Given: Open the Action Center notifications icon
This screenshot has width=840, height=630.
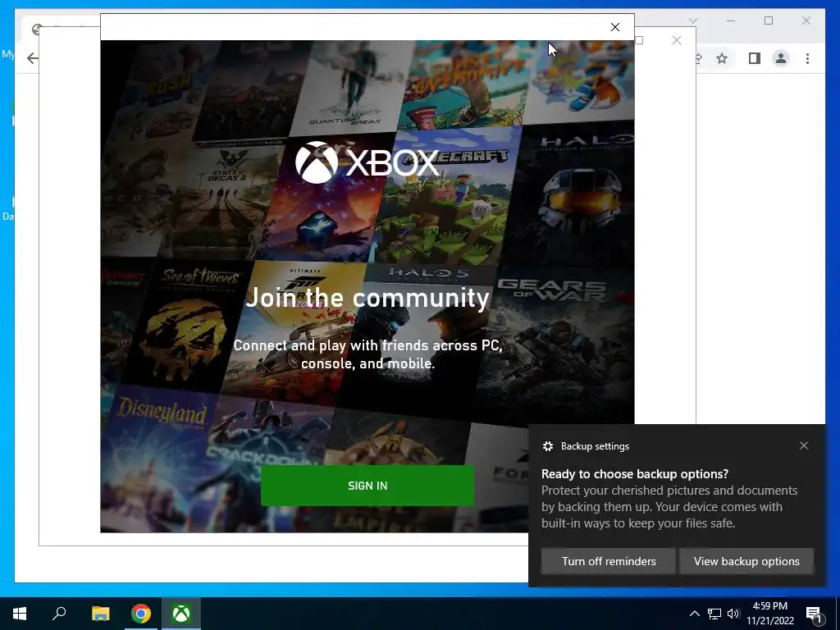Looking at the screenshot, I should pos(814,614).
